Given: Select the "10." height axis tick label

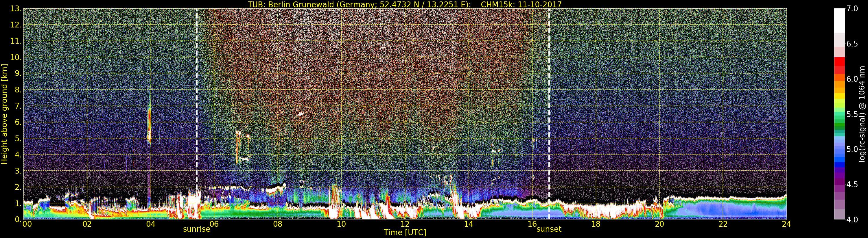Looking at the screenshot, I should [x=16, y=57].
